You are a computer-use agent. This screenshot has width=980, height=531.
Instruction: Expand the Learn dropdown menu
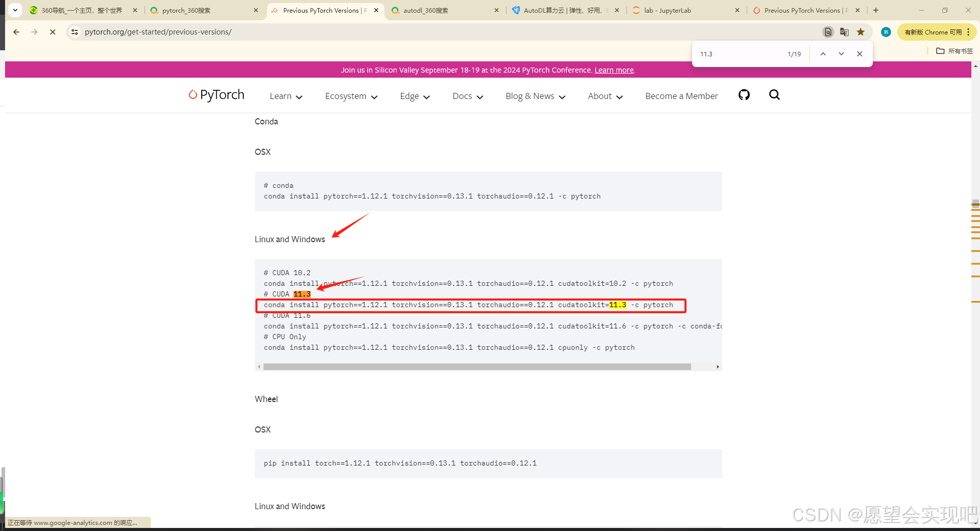coord(286,96)
